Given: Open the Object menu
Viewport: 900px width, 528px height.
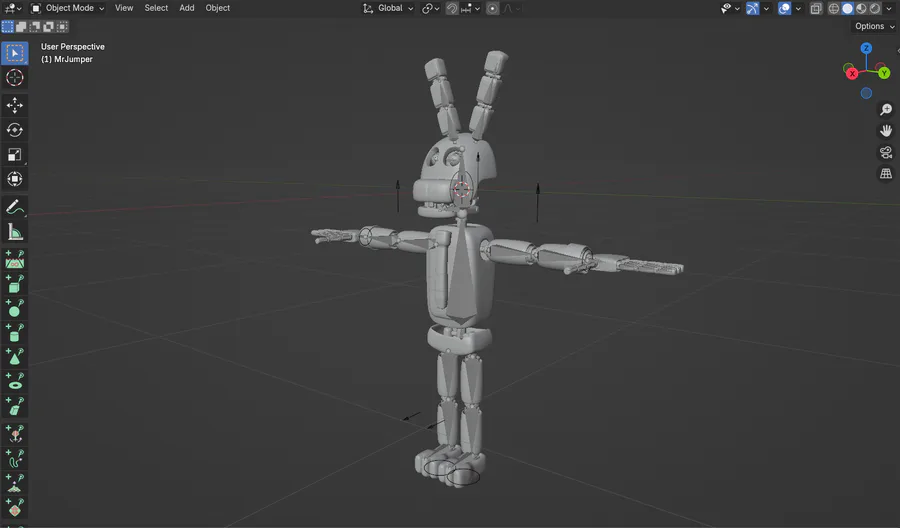Looking at the screenshot, I should coord(218,8).
